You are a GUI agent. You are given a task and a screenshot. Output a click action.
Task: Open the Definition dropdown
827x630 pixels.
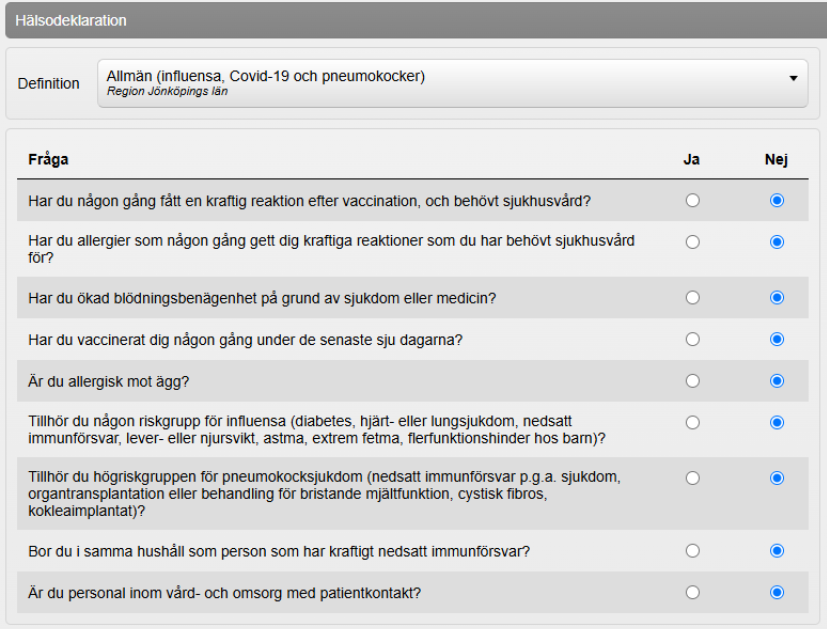[452, 84]
